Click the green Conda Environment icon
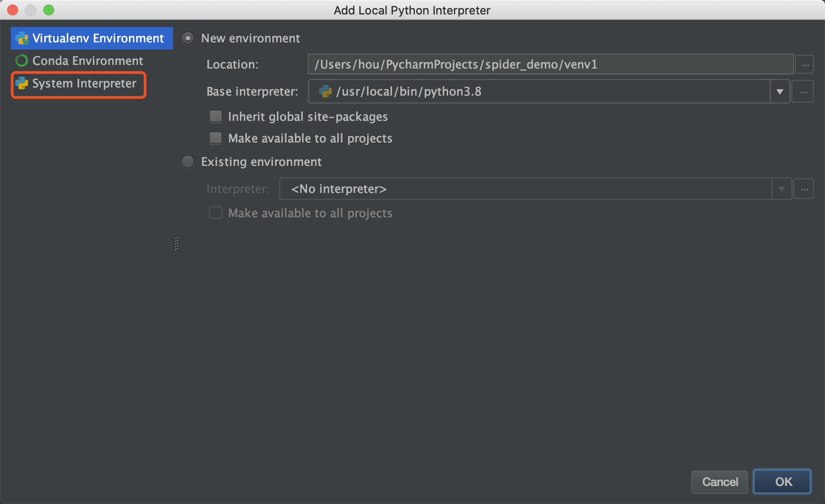This screenshot has width=825, height=504. pos(22,61)
